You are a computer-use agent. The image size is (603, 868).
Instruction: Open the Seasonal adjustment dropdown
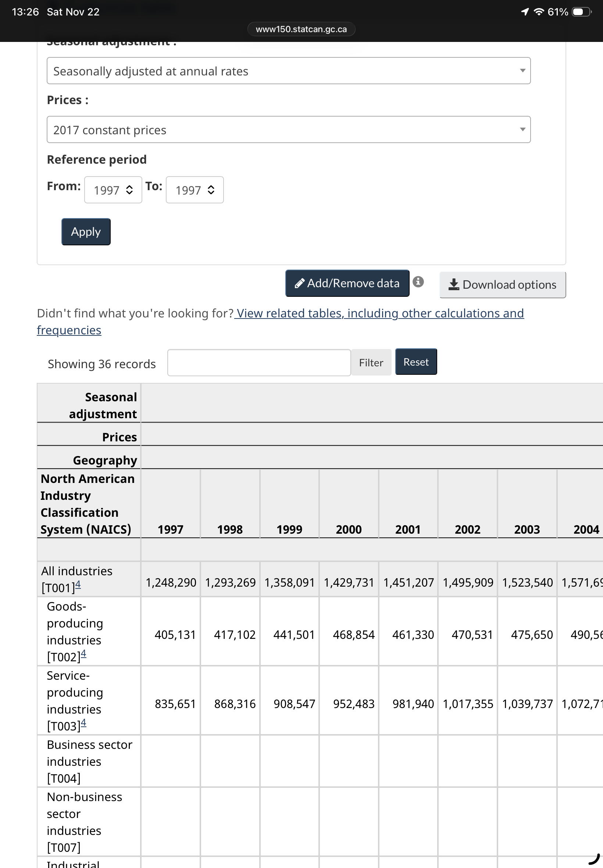coord(288,71)
